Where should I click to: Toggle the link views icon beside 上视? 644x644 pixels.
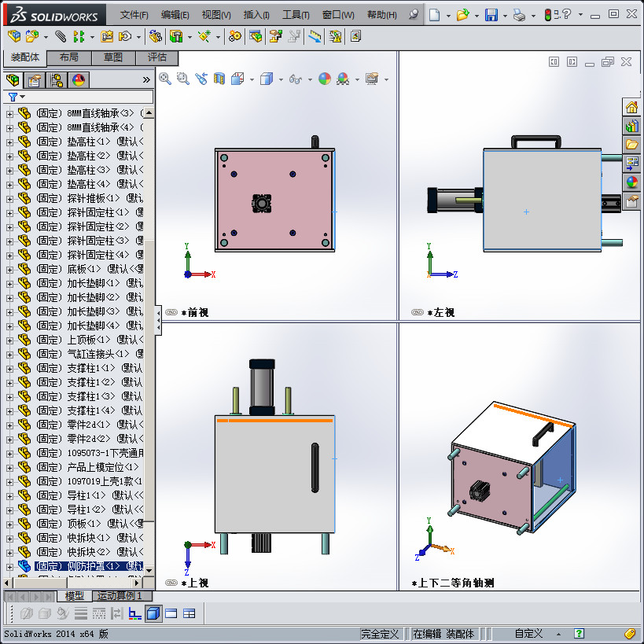point(171,583)
